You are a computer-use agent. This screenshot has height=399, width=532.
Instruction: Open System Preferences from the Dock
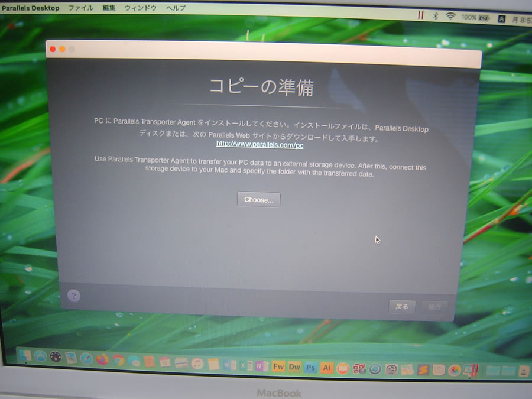[x=391, y=369]
